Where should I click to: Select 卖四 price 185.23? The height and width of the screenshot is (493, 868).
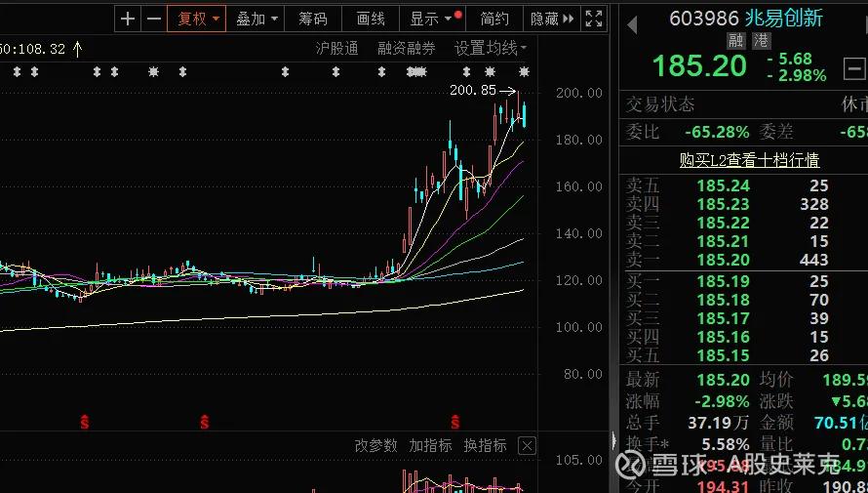coord(723,204)
